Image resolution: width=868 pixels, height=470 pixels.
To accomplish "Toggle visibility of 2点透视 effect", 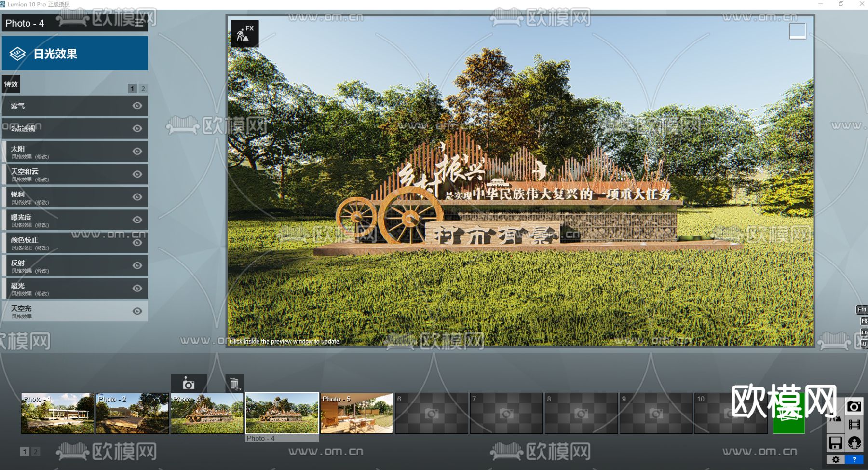I will 137,128.
